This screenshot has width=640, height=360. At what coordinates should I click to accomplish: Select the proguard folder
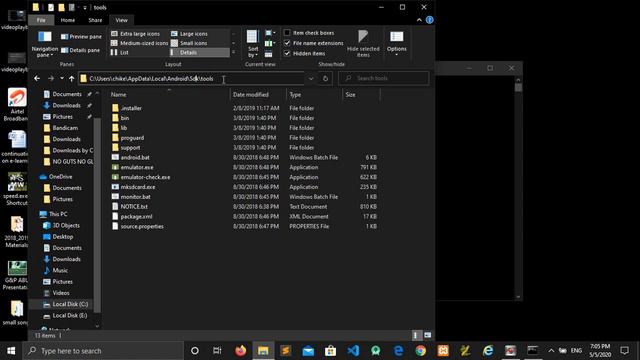(x=128, y=138)
